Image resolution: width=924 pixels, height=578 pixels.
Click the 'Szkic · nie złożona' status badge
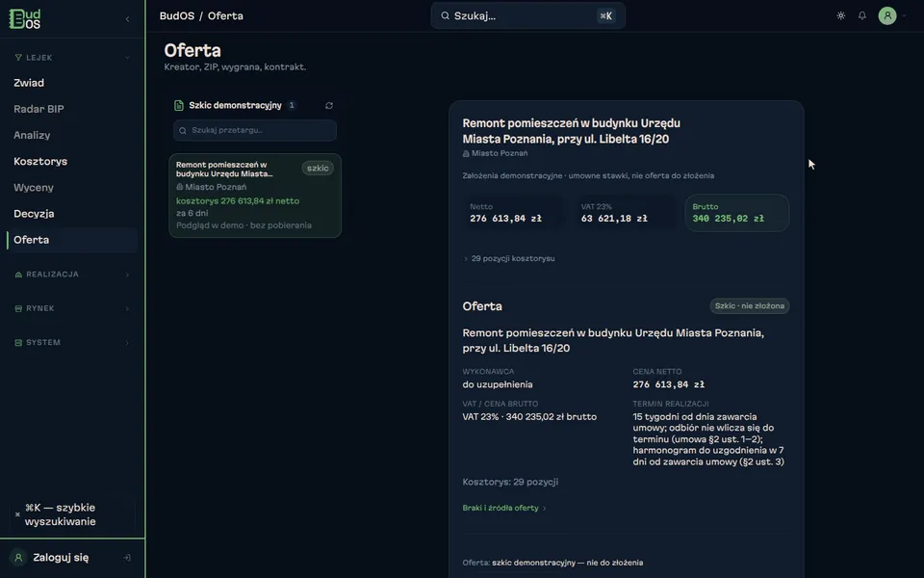point(749,306)
